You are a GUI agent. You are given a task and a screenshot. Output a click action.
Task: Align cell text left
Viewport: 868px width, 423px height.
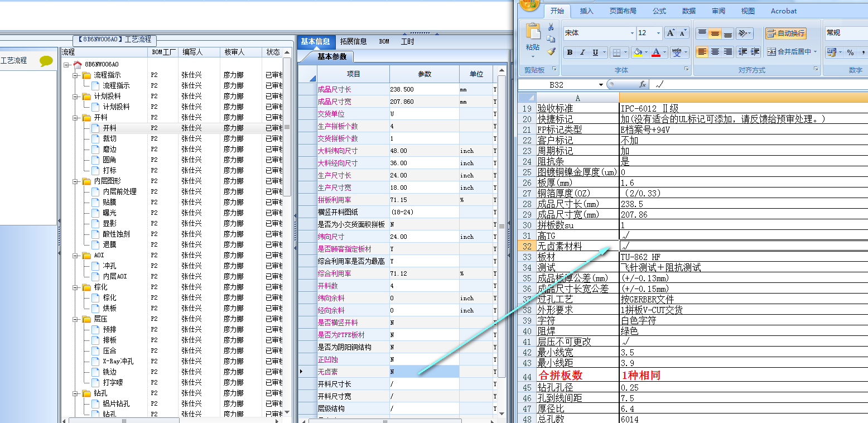[702, 52]
